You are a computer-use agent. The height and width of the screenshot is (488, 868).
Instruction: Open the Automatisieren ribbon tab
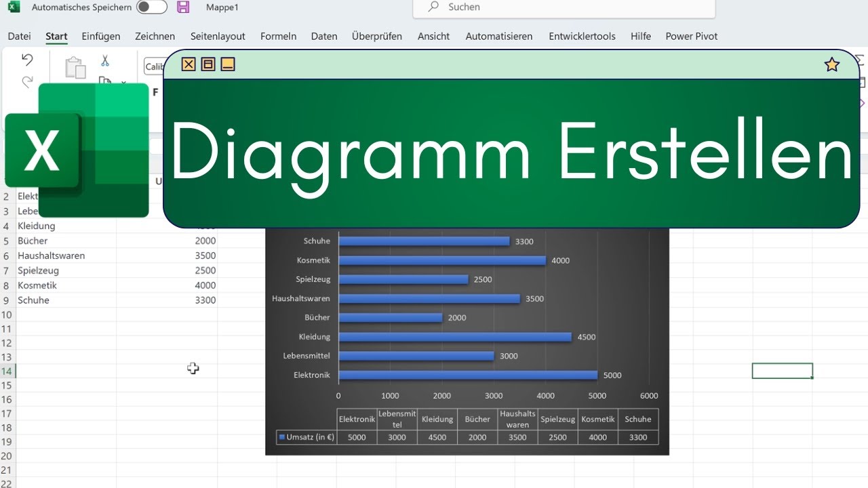point(499,37)
